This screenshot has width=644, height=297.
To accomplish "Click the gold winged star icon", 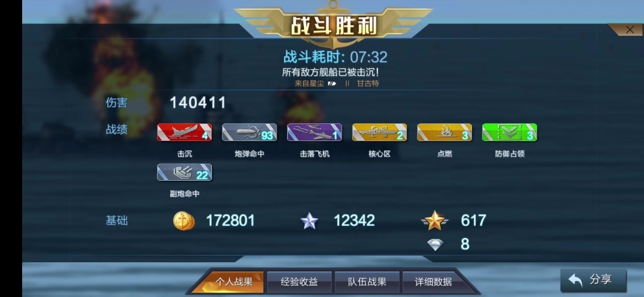I will pos(435,220).
